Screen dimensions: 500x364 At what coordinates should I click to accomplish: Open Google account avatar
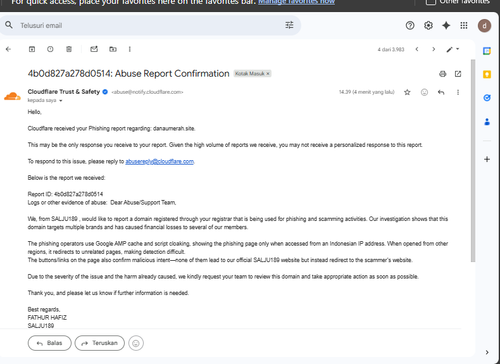tap(484, 26)
